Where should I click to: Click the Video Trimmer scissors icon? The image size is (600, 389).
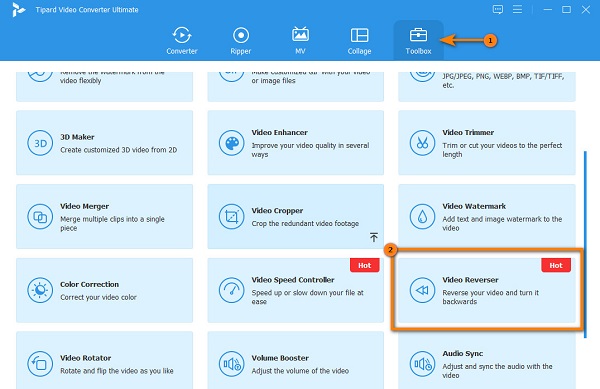[x=422, y=143]
